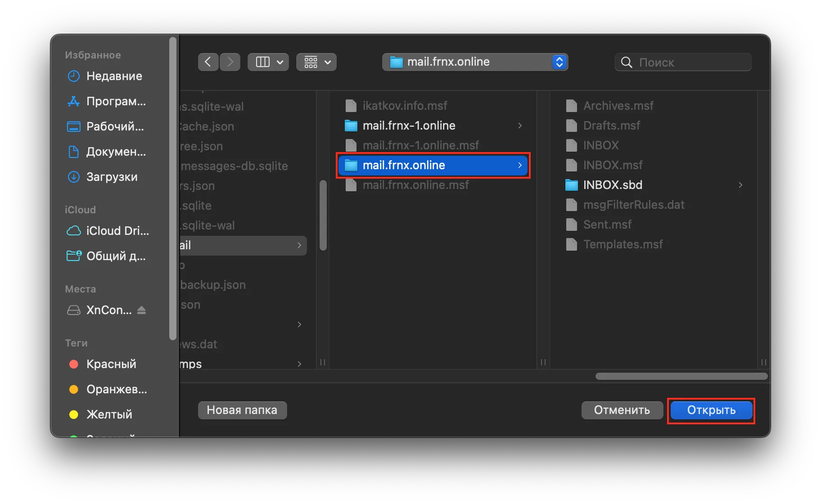Click the Отменить button
821x504 pixels.
click(622, 410)
